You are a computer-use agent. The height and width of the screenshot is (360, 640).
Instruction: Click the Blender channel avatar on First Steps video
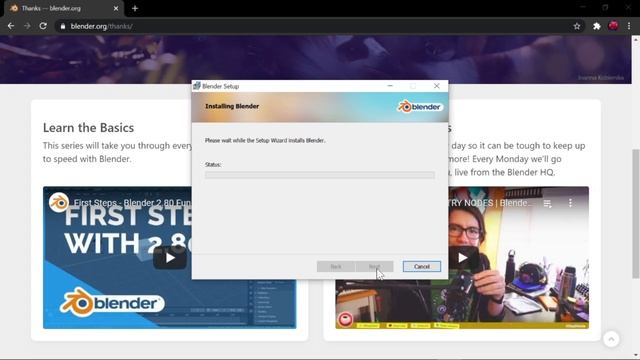tap(59, 202)
